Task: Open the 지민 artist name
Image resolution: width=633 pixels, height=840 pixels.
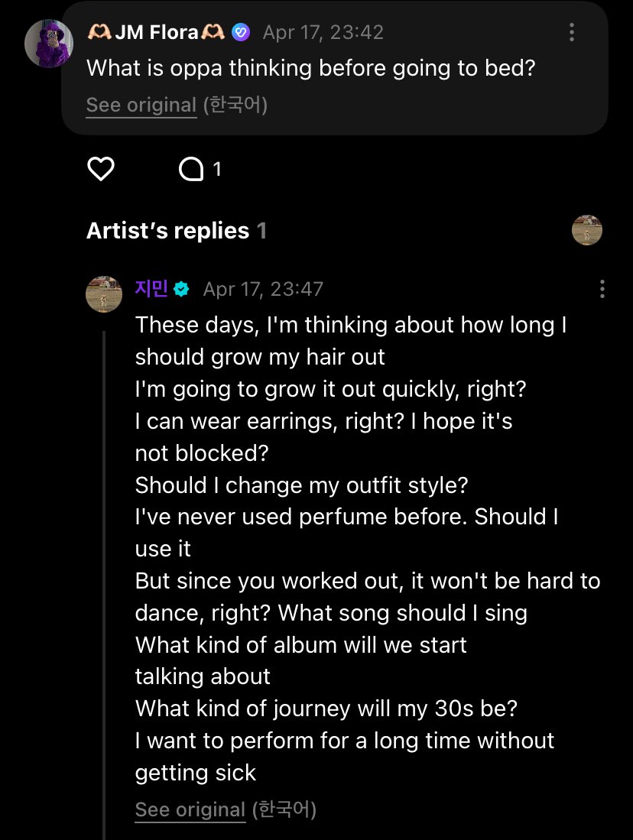Action: click(151, 289)
